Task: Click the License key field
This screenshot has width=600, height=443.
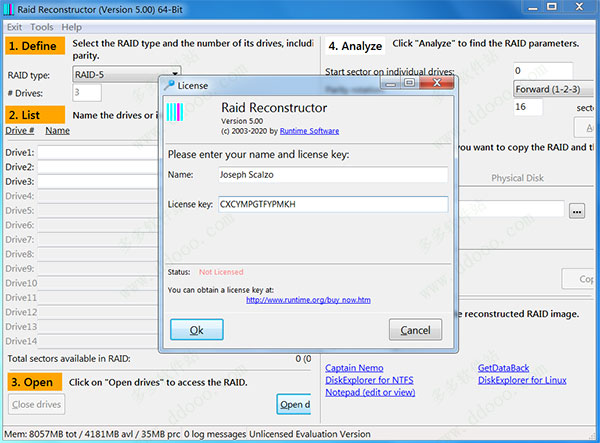Action: click(333, 204)
